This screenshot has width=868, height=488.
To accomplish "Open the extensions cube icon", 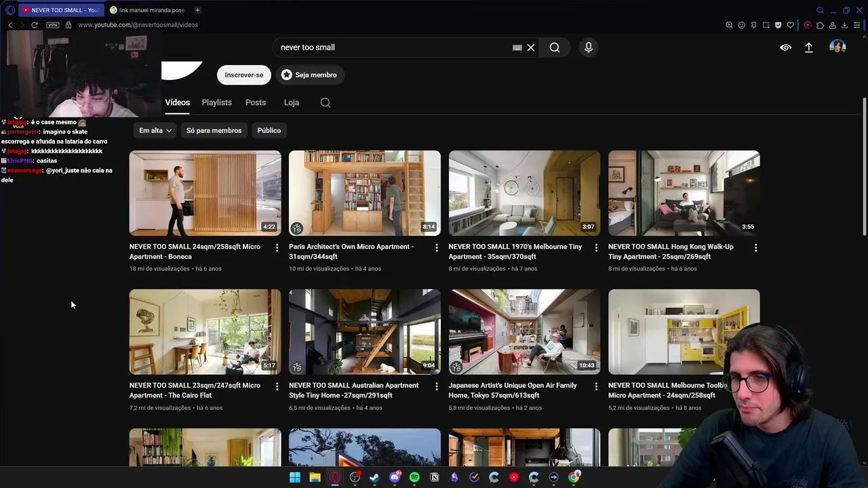I will coord(820,25).
